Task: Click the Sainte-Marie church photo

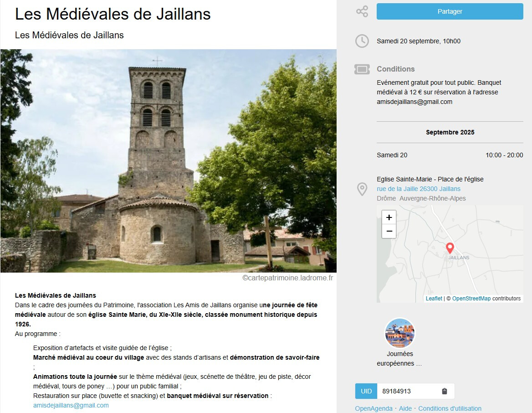Action: click(x=169, y=161)
